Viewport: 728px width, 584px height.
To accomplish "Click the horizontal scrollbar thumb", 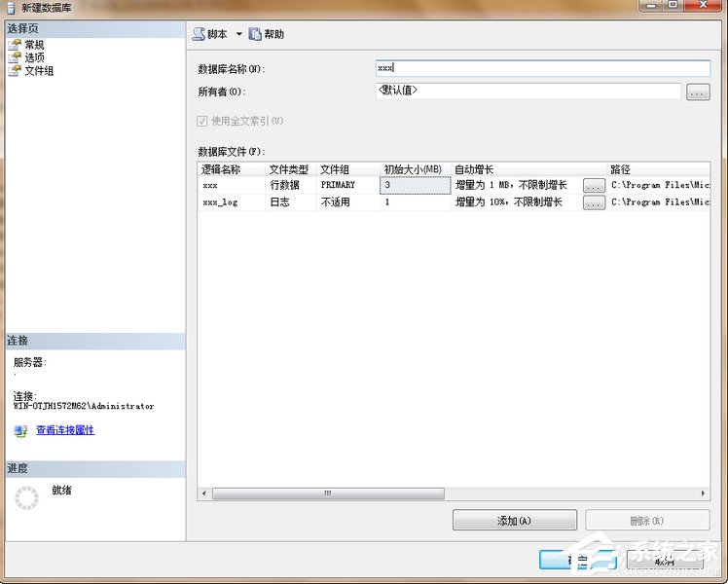I will click(x=328, y=493).
